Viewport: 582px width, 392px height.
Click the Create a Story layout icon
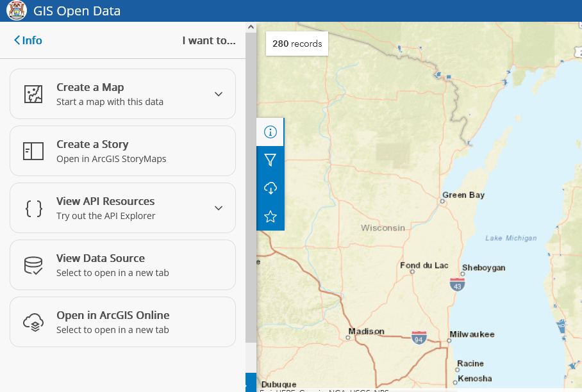[x=33, y=151]
